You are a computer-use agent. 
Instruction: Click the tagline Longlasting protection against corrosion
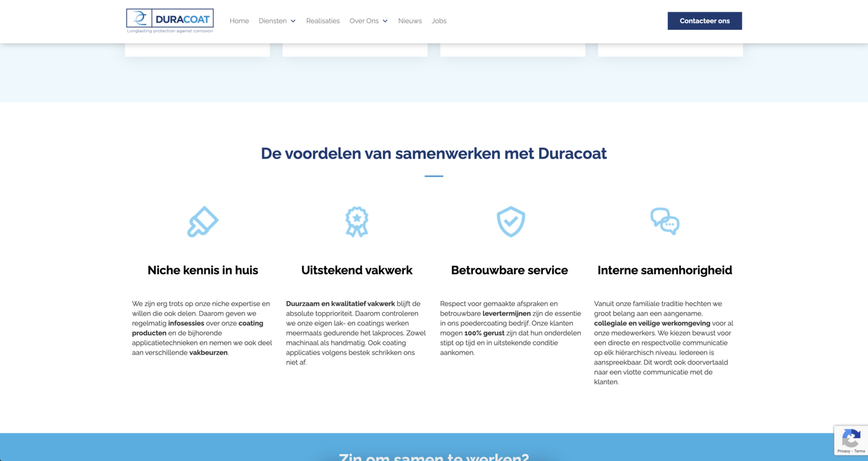(170, 31)
